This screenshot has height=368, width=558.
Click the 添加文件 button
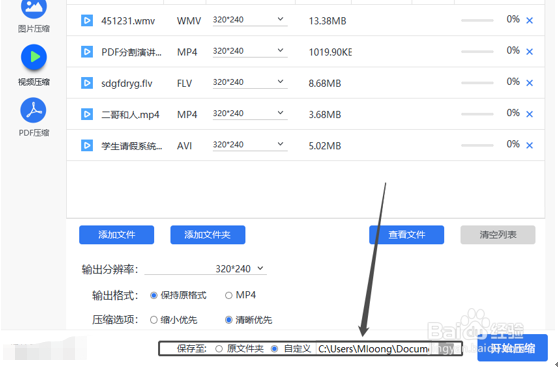117,235
